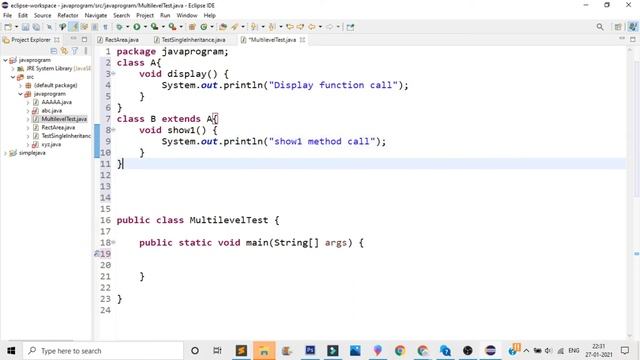Click the warning marker at line 19
Viewport: 640px width, 360px height.
point(97,254)
